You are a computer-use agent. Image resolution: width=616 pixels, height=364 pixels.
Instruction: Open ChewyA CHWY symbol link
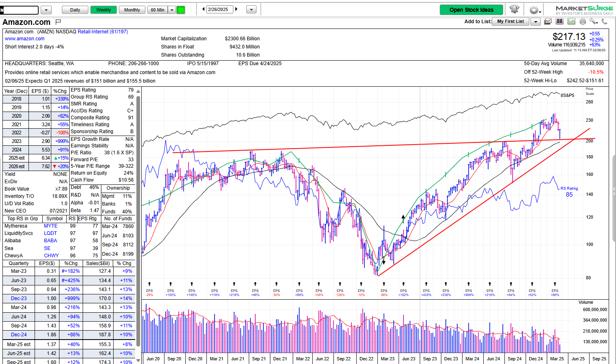pyautogui.click(x=51, y=256)
